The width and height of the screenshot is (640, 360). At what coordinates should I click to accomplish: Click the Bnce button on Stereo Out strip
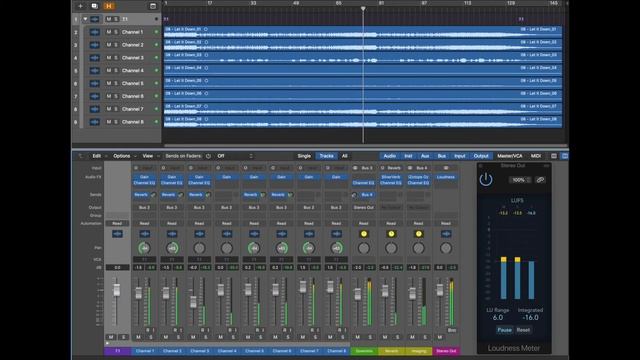pos(452,330)
